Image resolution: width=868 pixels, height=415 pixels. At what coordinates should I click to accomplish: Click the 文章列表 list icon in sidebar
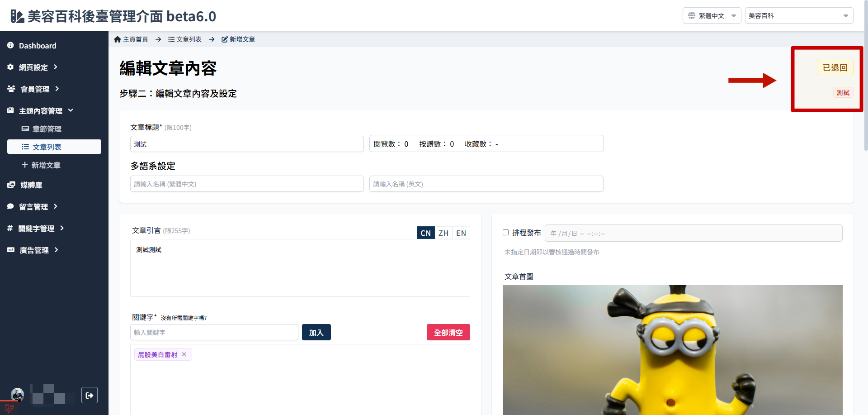tap(25, 147)
